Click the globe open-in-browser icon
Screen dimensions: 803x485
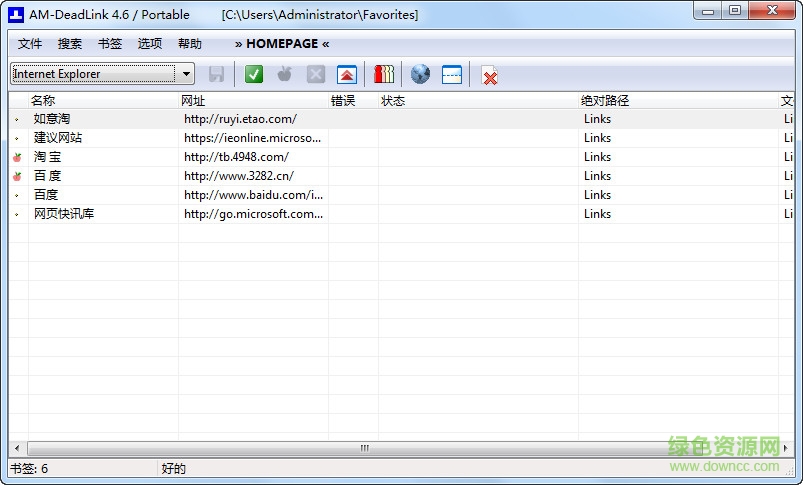pos(420,74)
